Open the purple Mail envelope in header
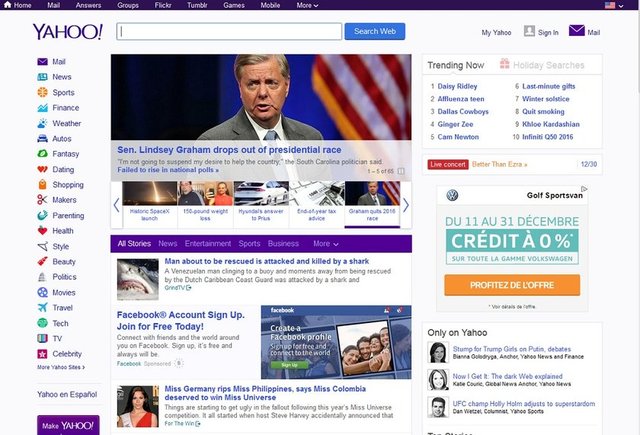Viewport: 640px width, 435px height. point(577,31)
